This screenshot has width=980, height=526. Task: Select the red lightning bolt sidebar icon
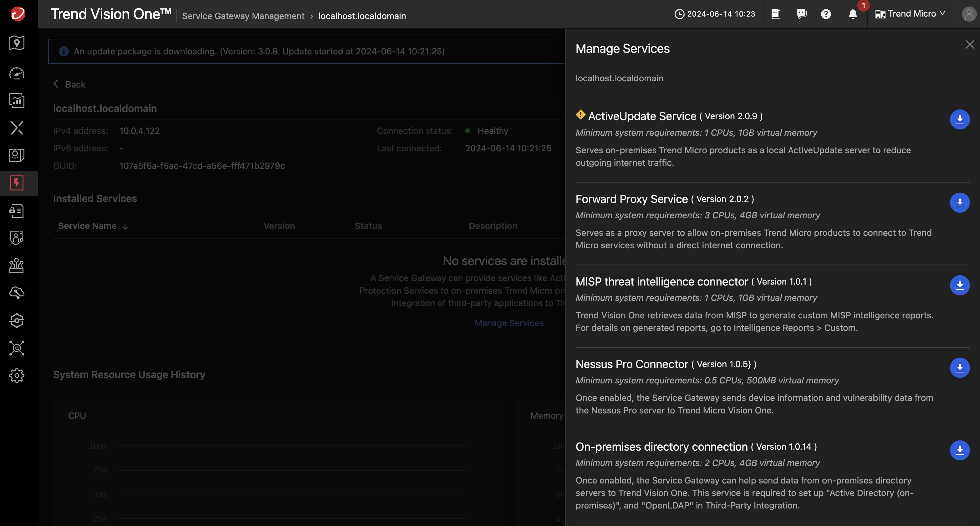point(17,183)
